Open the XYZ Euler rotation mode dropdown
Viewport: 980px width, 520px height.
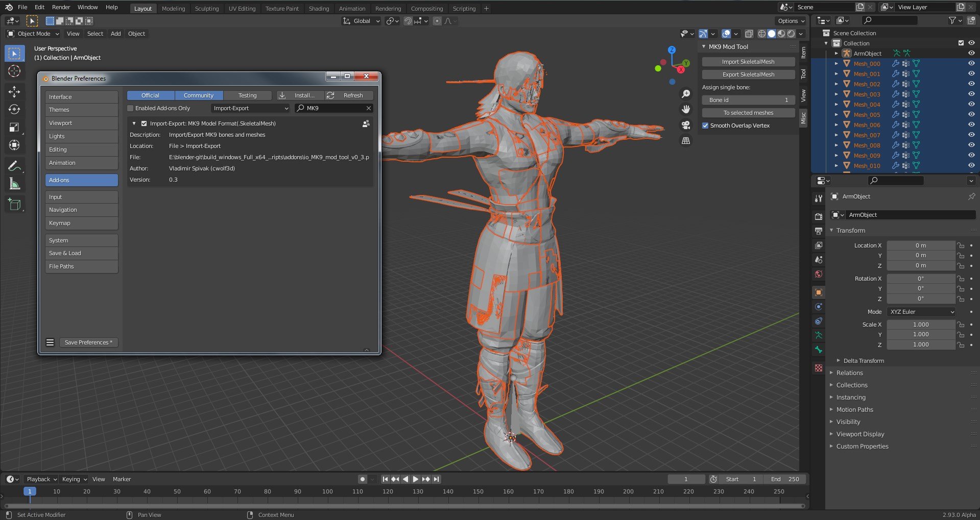921,312
